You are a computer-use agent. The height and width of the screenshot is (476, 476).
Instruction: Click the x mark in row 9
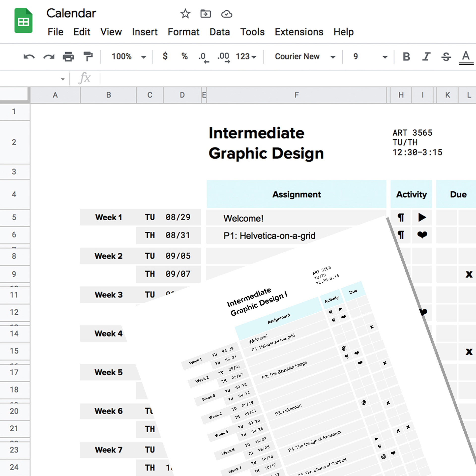(x=469, y=274)
